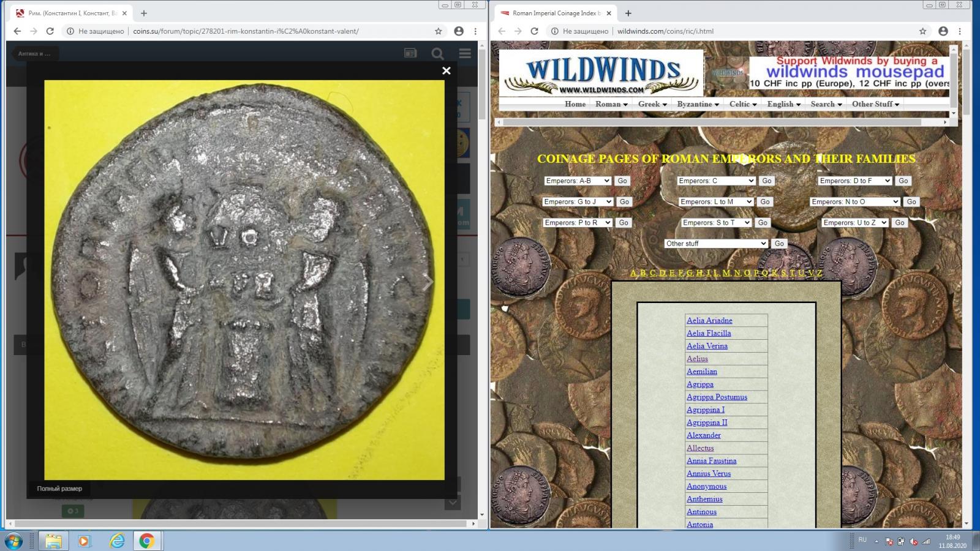The width and height of the screenshot is (980, 551).
Task: Go to next image in lightbox
Action: coord(428,282)
